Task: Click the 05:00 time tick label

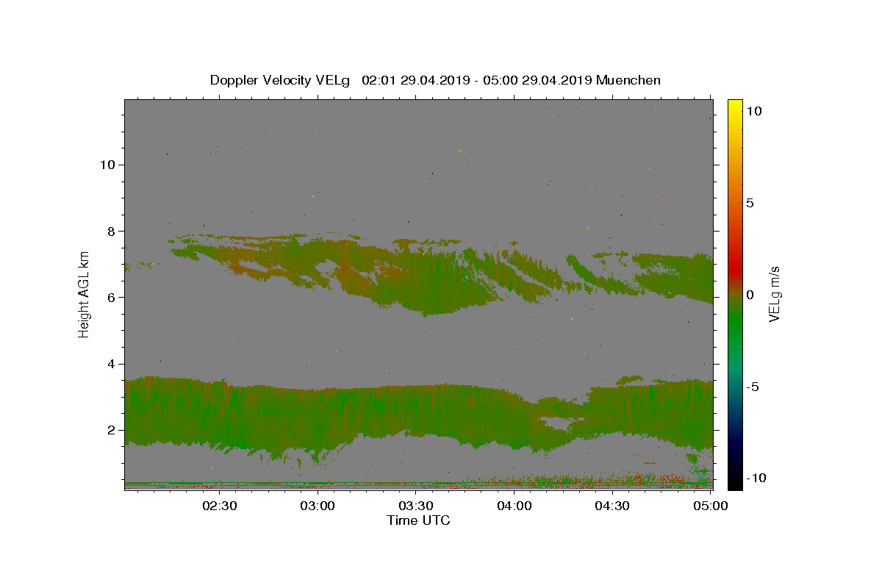Action: [710, 506]
